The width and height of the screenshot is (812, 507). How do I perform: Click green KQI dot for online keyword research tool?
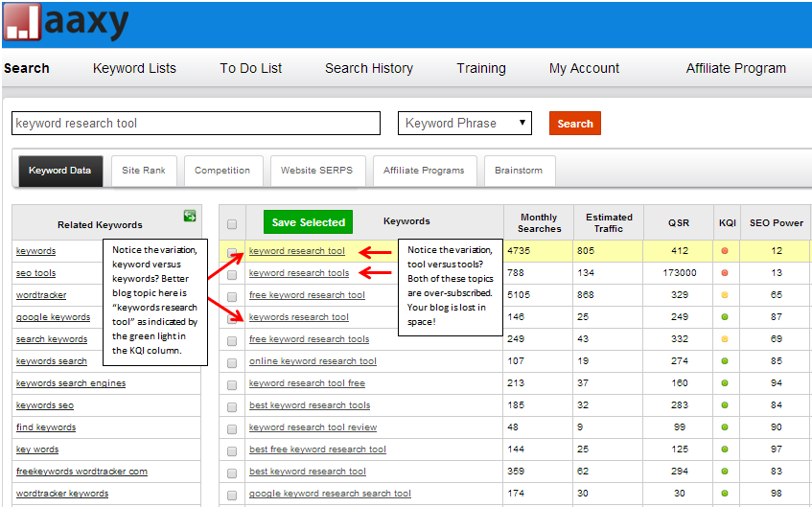pos(725,361)
